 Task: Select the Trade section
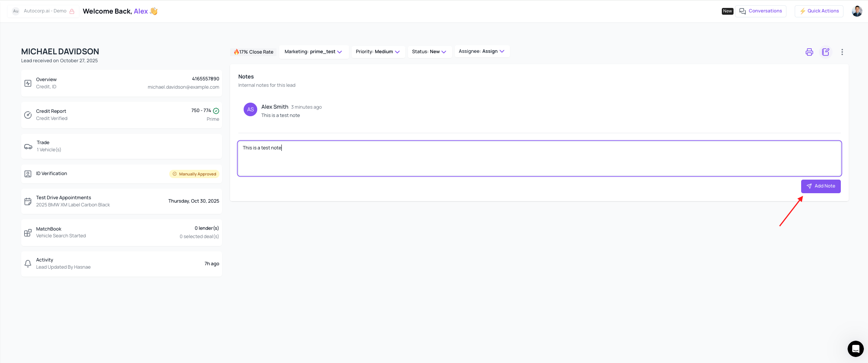click(121, 146)
